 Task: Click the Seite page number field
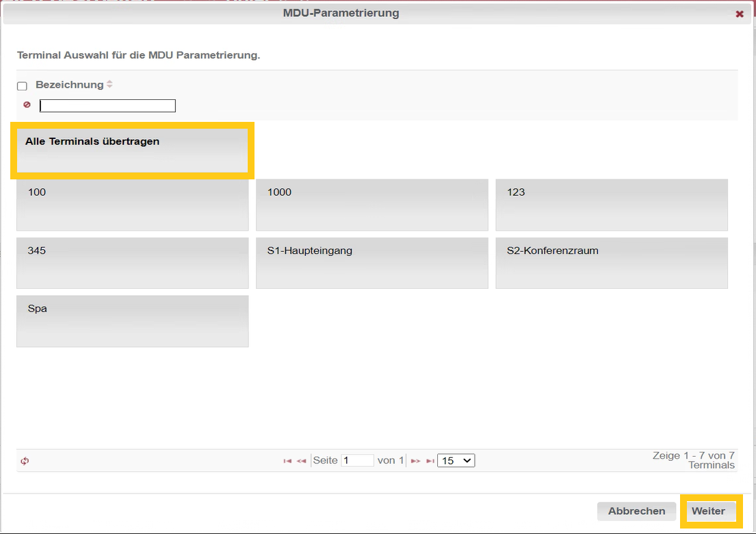tap(357, 461)
